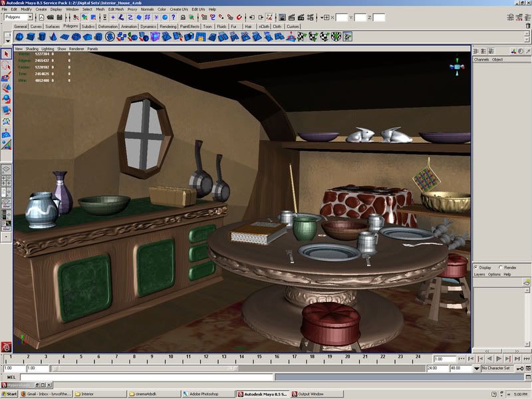The height and width of the screenshot is (399, 532).
Task: Open the Polygons menu set dropdown
Action: [x=30, y=17]
